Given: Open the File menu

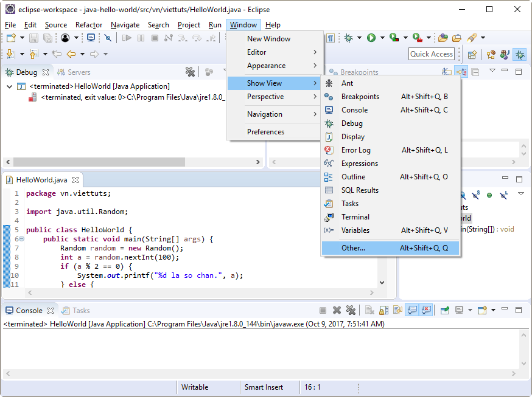Looking at the screenshot, I should (10, 25).
